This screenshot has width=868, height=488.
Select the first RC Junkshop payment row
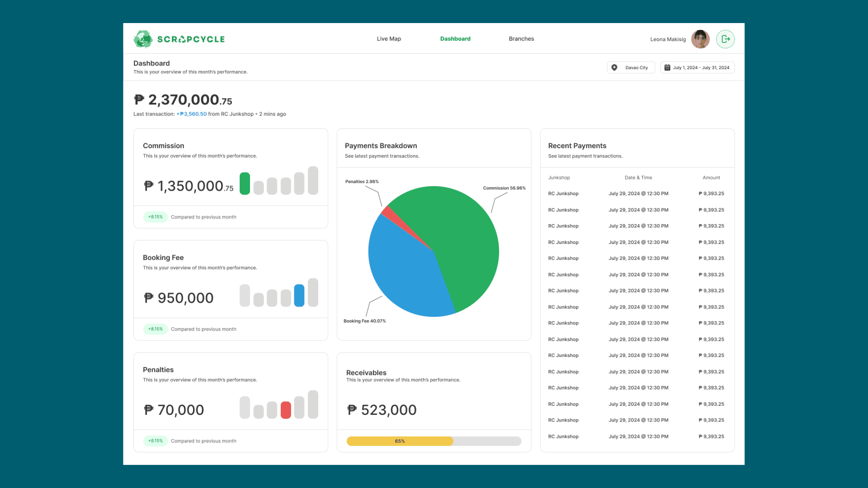pyautogui.click(x=633, y=193)
